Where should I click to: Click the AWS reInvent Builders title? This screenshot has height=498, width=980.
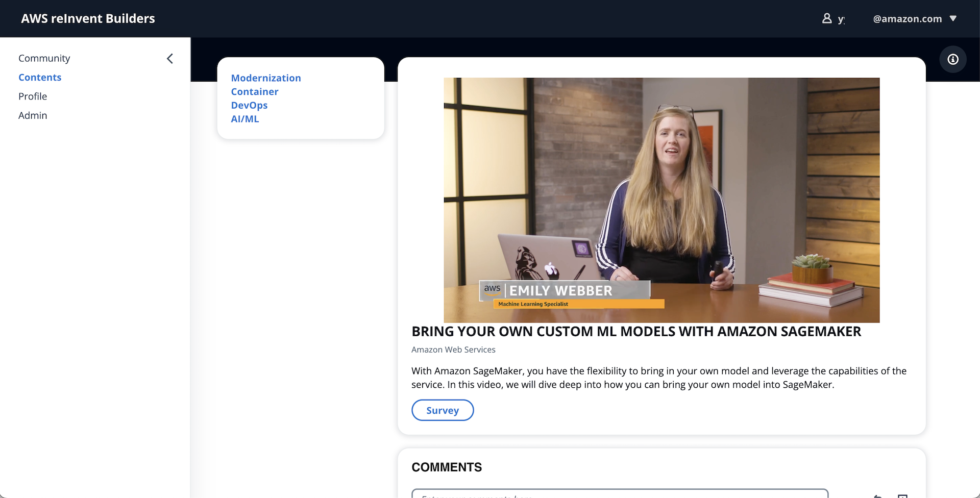click(x=88, y=18)
